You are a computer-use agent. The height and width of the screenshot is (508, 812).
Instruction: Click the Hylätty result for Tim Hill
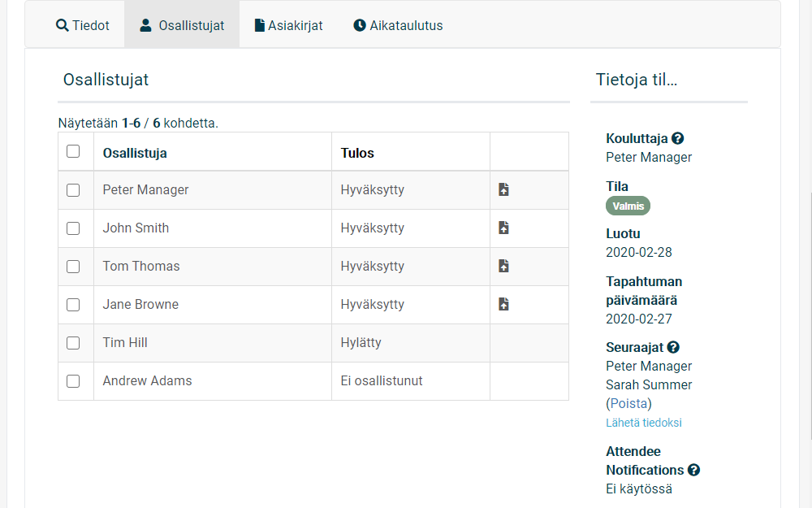pyautogui.click(x=361, y=343)
